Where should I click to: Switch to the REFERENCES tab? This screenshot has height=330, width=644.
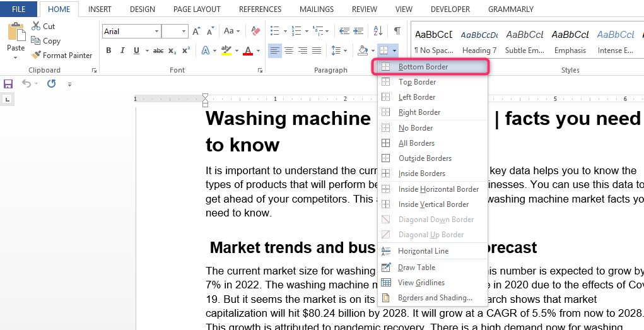coord(260,9)
